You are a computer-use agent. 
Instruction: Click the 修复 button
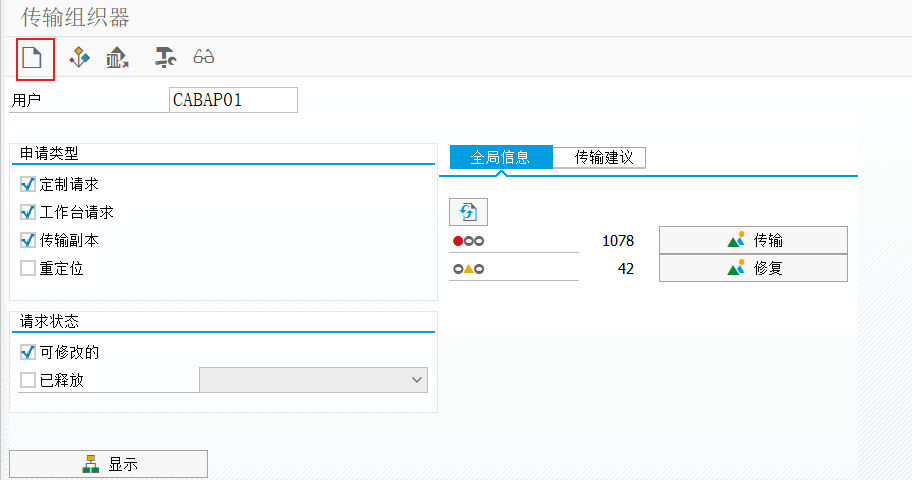(x=753, y=268)
